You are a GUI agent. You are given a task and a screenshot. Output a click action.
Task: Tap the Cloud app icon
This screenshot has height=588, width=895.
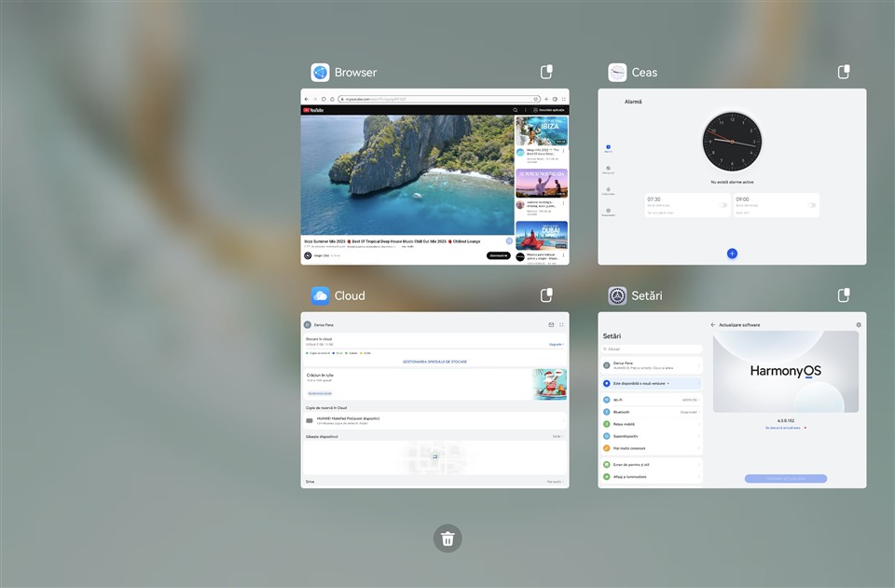[320, 295]
